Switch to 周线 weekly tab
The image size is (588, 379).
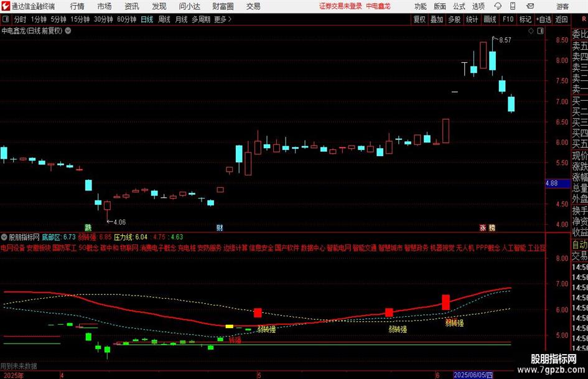[x=164, y=19]
